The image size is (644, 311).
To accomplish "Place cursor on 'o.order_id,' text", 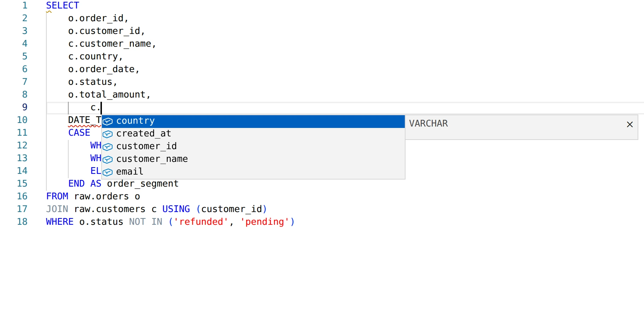I will 98,18.
